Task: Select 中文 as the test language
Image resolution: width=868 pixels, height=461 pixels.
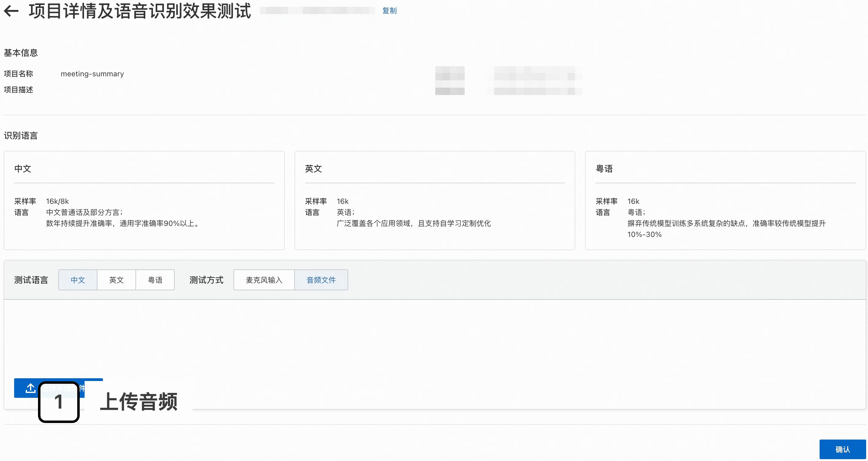Action: coord(78,280)
